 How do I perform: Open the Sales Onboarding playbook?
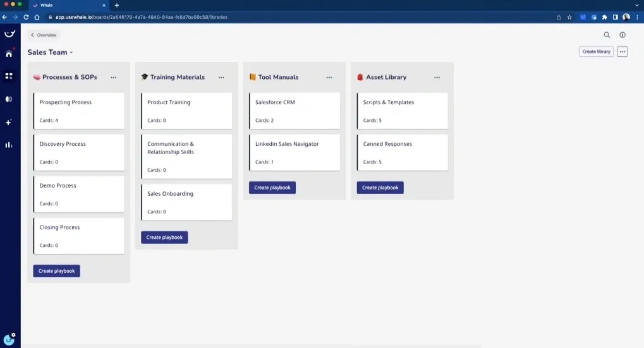coord(186,202)
